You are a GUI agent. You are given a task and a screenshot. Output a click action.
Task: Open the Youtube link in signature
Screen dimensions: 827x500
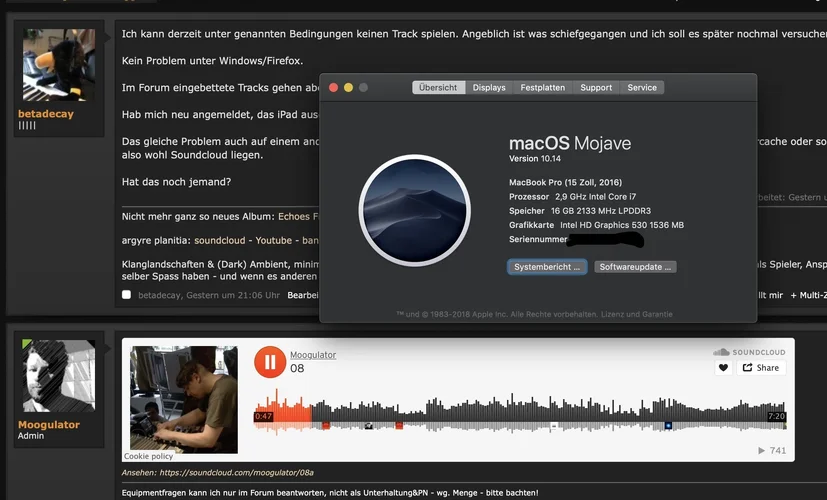tap(274, 241)
